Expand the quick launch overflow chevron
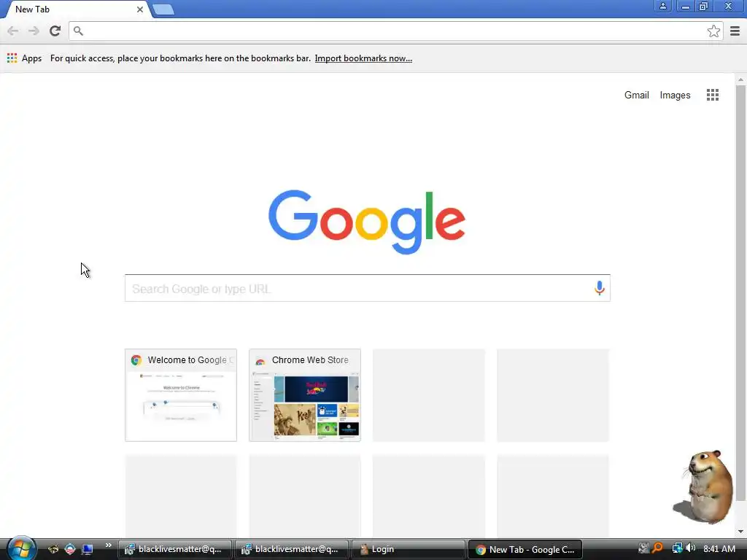 [108, 545]
